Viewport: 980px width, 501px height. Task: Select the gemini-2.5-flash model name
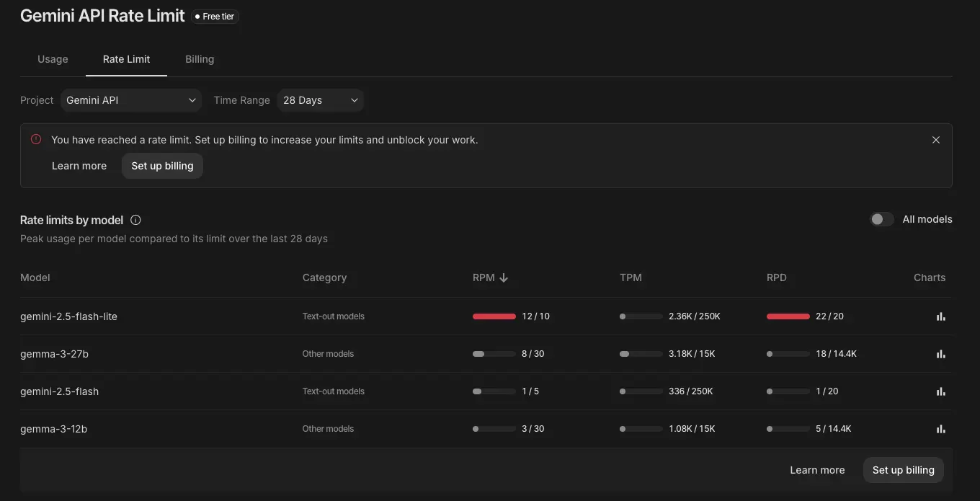tap(59, 391)
